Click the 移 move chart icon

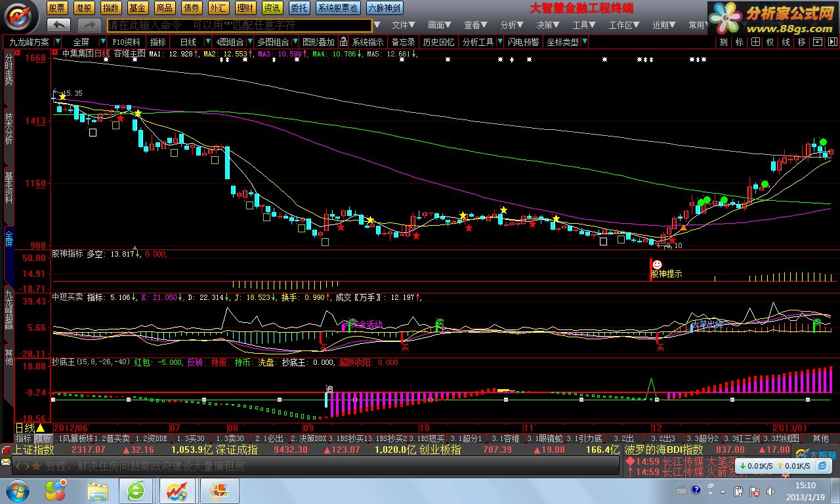802,42
